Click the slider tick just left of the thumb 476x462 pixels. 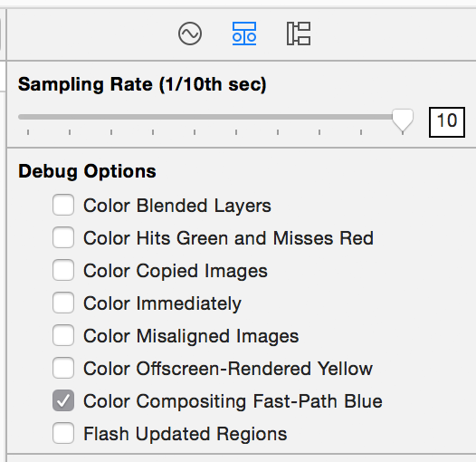pos(361,132)
